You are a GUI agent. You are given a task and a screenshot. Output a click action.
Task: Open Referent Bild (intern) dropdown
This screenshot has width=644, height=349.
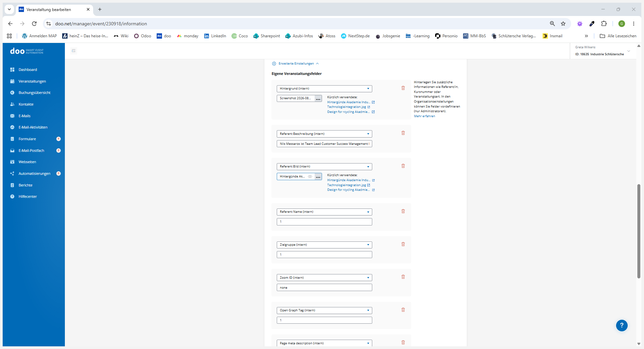[x=324, y=167]
